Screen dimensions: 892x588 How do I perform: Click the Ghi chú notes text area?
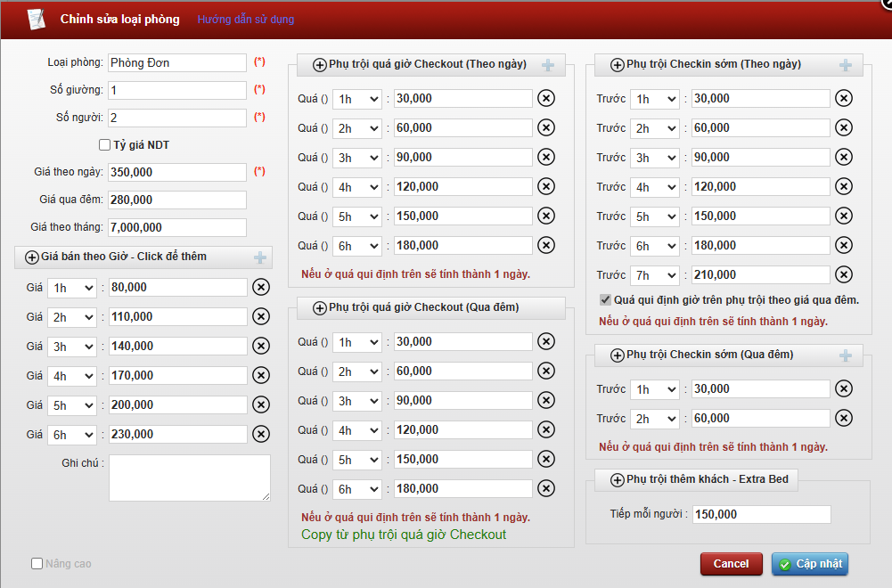[x=189, y=478]
